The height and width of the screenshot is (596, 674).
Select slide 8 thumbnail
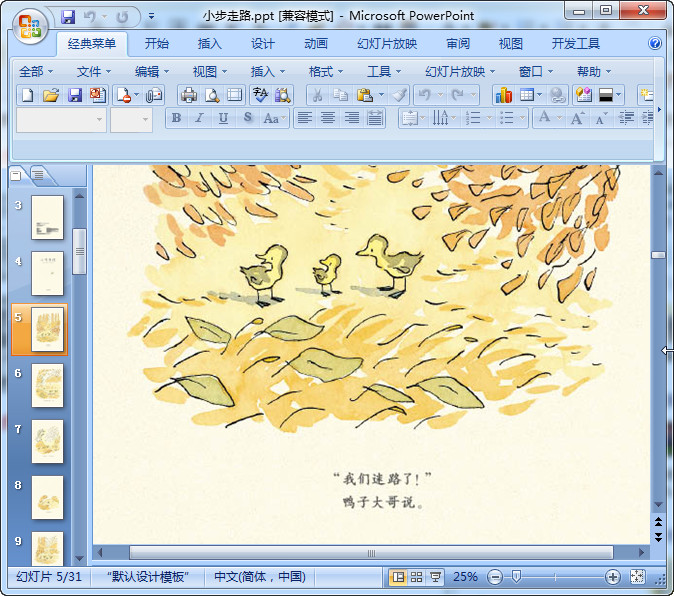click(47, 498)
